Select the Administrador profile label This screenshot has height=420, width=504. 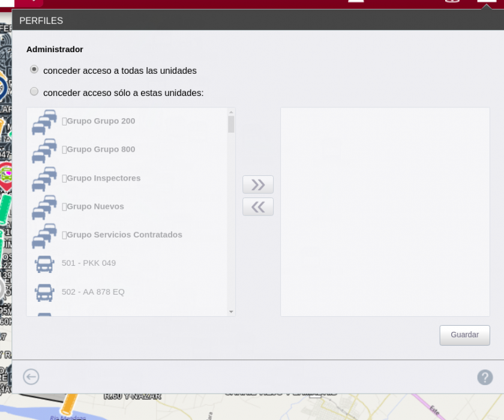coord(55,49)
